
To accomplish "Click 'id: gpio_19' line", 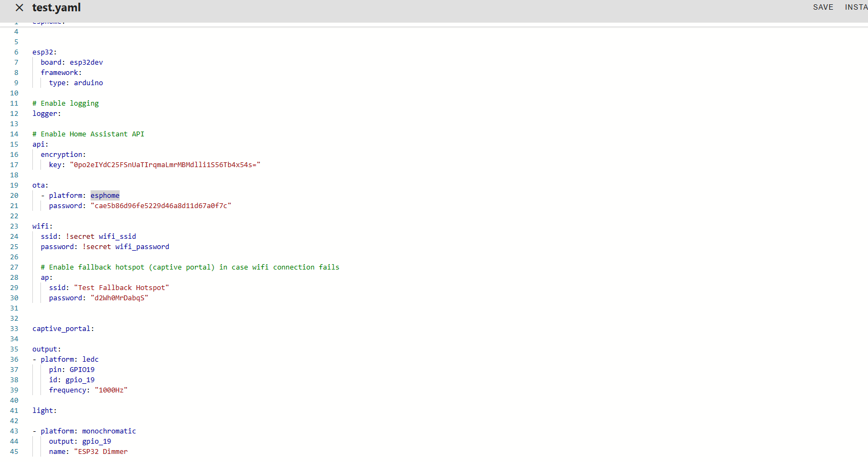I will (x=72, y=380).
